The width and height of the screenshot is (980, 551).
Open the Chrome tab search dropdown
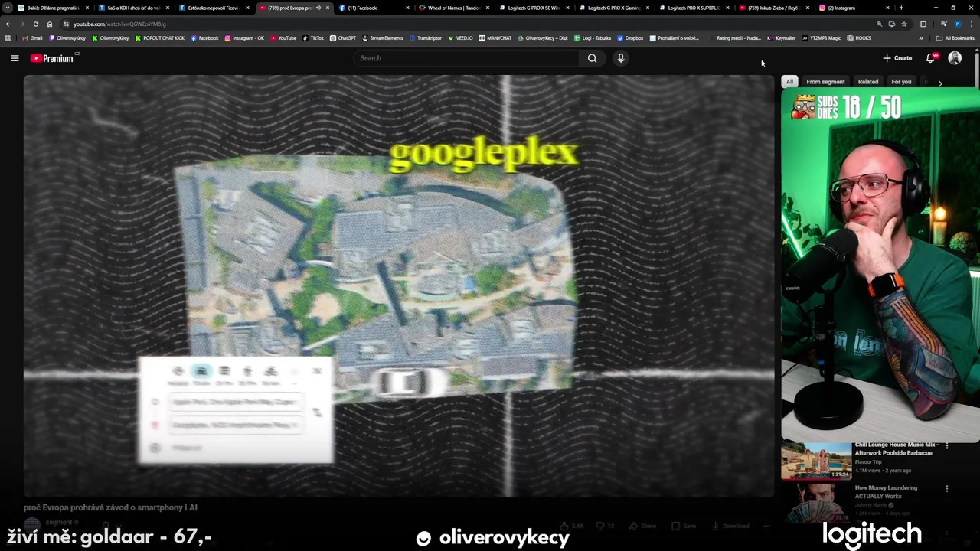[x=8, y=8]
